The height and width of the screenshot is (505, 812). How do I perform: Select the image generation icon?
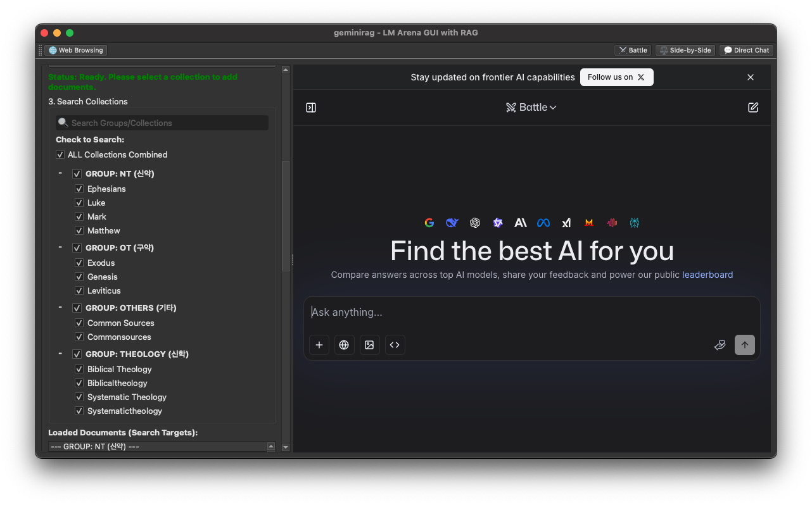pyautogui.click(x=370, y=345)
